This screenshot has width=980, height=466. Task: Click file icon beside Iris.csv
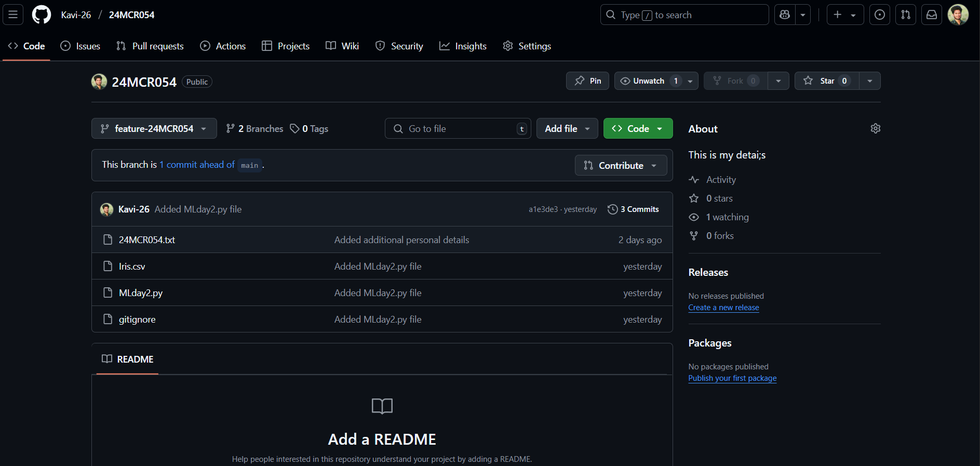click(108, 266)
